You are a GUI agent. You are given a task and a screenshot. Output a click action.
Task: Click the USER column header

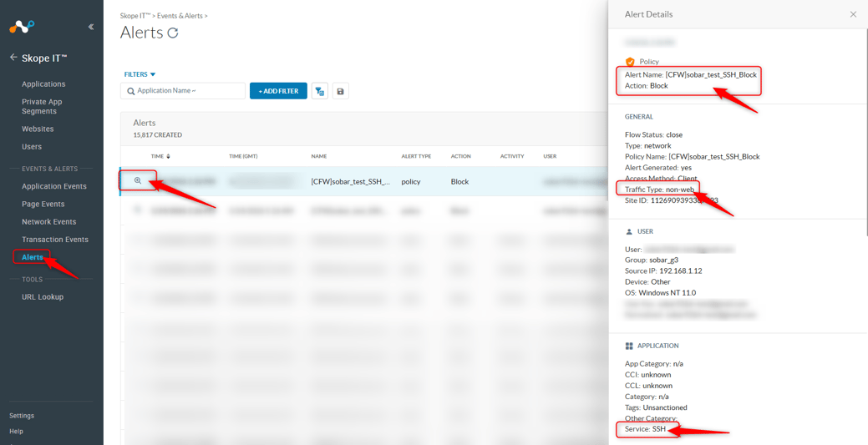pyautogui.click(x=550, y=157)
